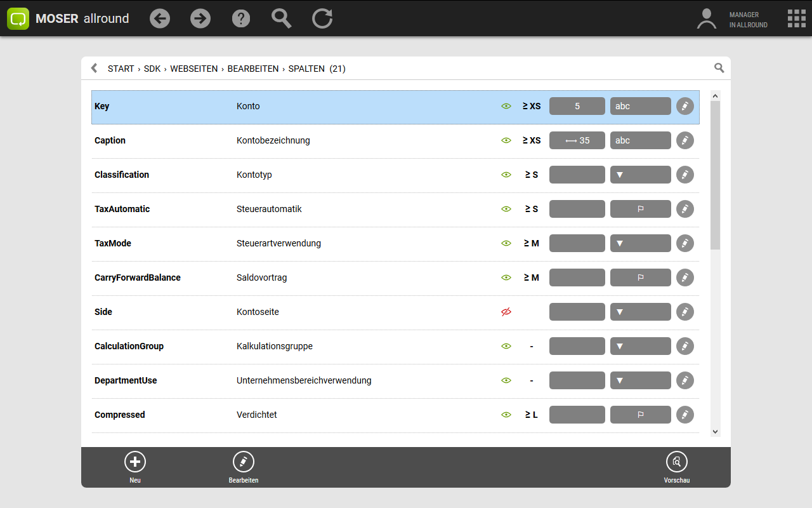Click the forward arrow navigation icon

pos(200,18)
